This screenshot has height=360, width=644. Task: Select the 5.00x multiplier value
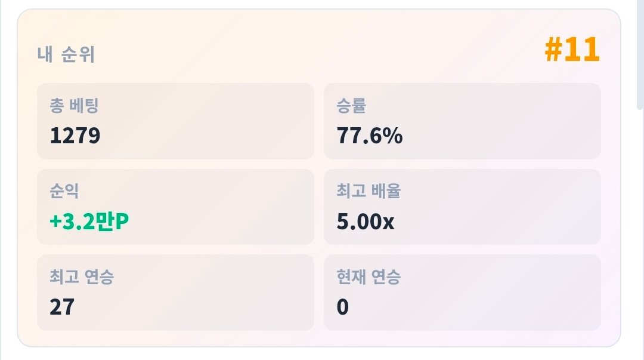click(365, 221)
